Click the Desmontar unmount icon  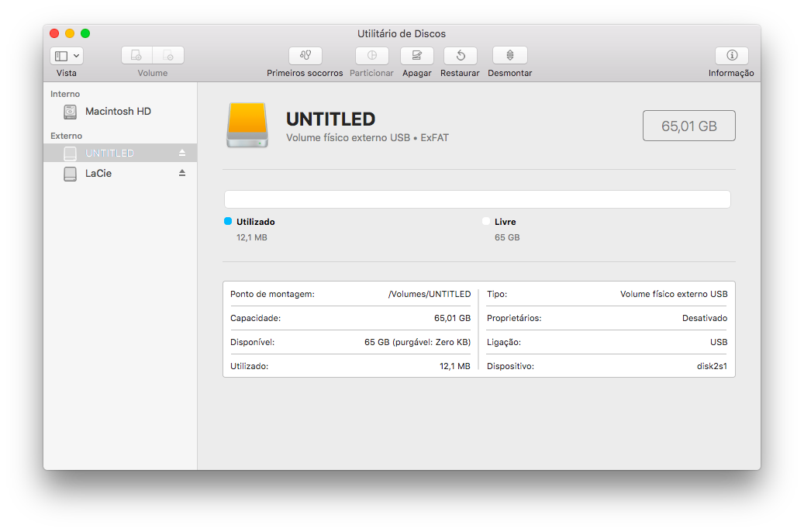510,55
